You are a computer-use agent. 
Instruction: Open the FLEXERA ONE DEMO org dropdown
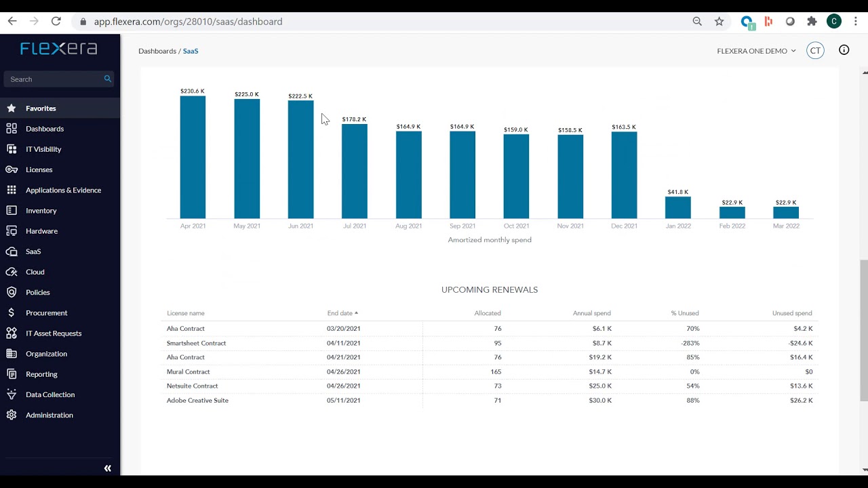756,51
